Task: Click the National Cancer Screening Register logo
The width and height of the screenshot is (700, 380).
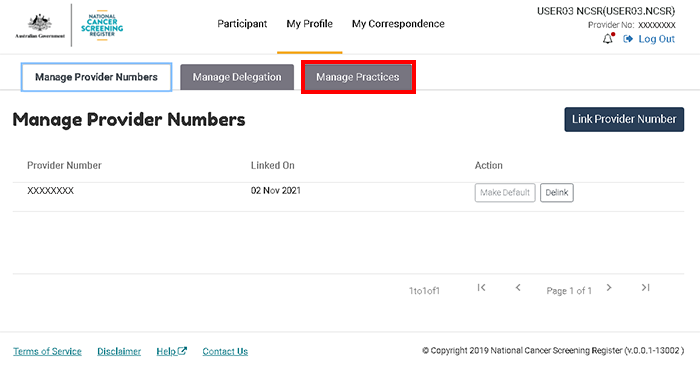Action: (x=102, y=25)
